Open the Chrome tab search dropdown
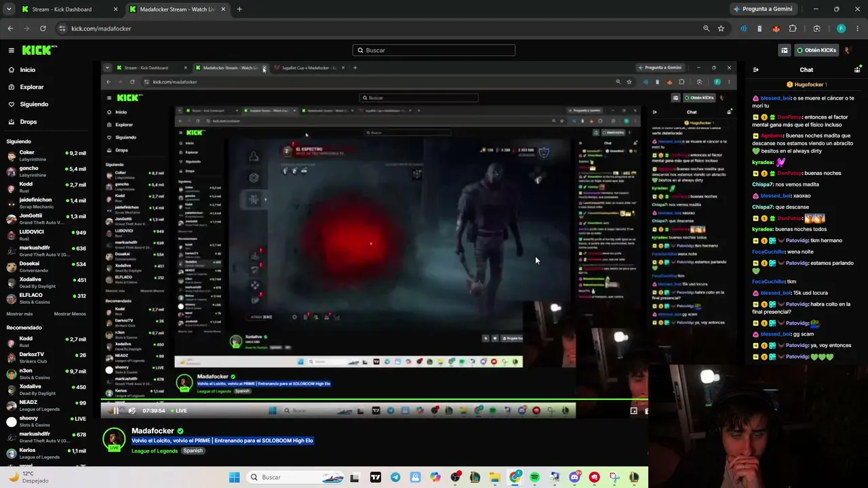868x488 pixels. tap(8, 9)
